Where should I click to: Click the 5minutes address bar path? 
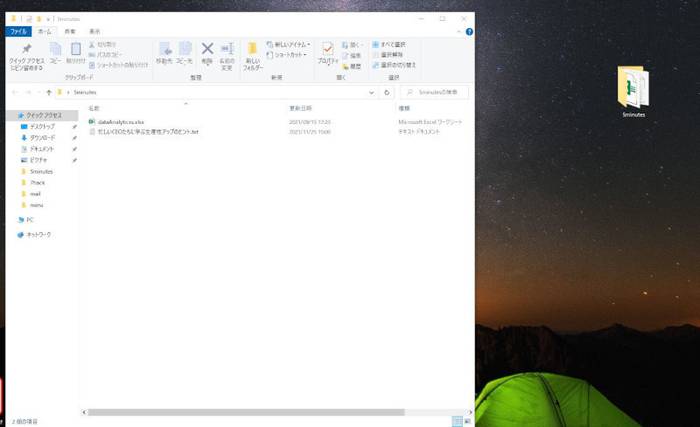tap(85, 92)
